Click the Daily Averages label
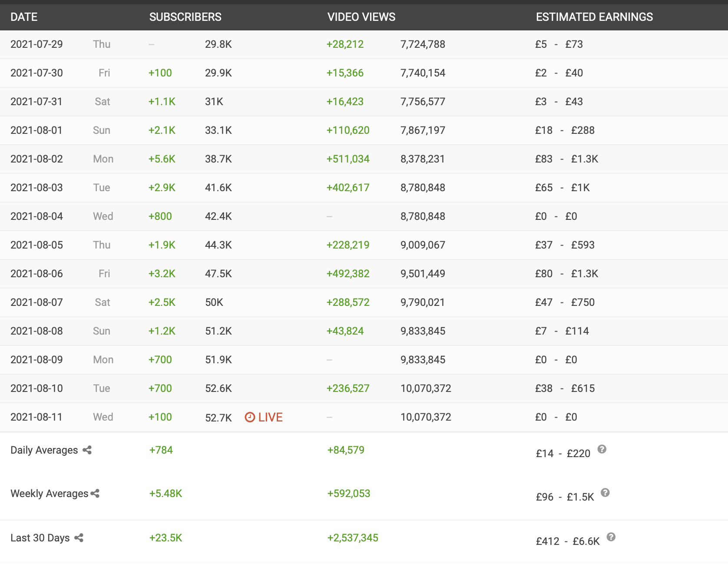The height and width of the screenshot is (564, 728). click(44, 450)
